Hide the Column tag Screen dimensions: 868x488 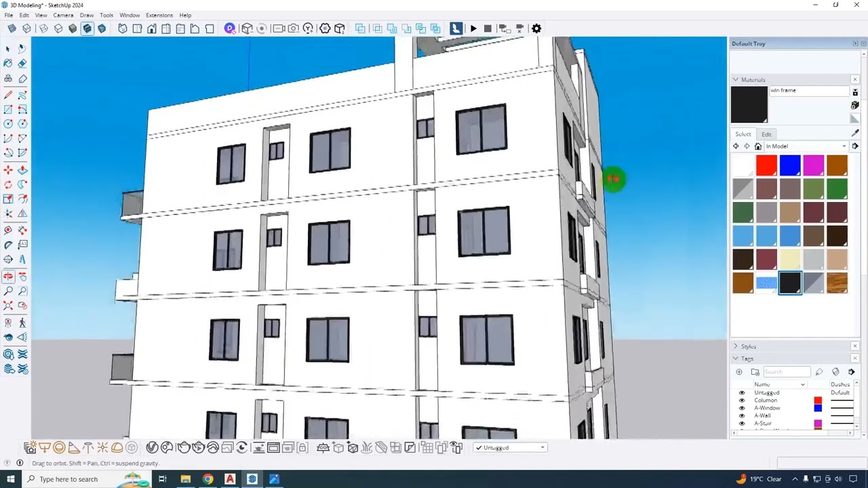[x=741, y=400]
